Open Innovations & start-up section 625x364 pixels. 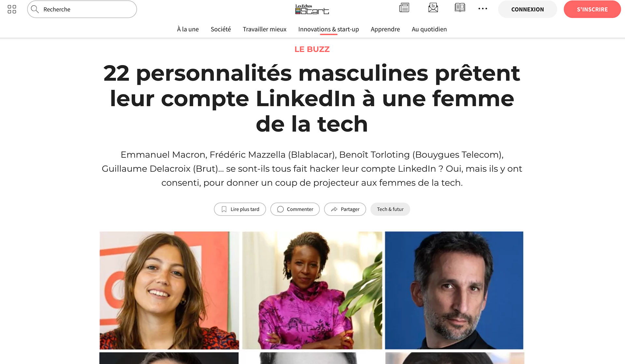tap(328, 29)
